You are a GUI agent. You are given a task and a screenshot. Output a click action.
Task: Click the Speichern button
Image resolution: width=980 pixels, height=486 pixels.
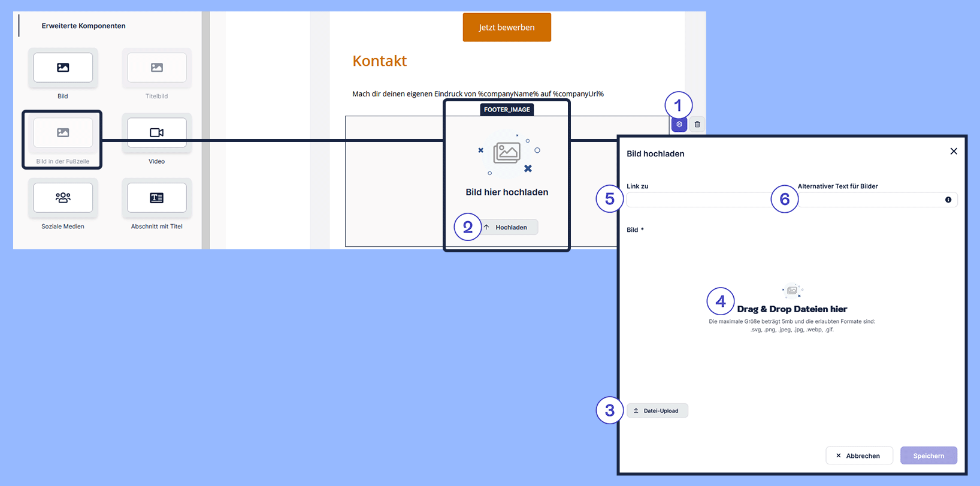[928, 455]
